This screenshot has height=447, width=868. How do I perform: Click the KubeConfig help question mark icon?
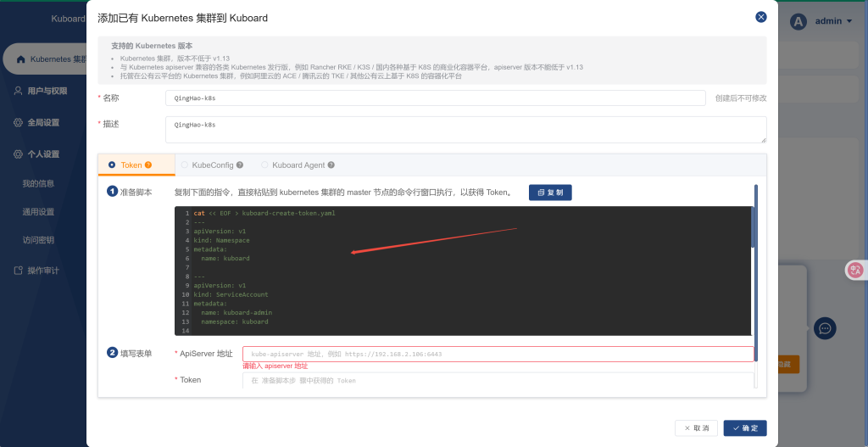240,165
